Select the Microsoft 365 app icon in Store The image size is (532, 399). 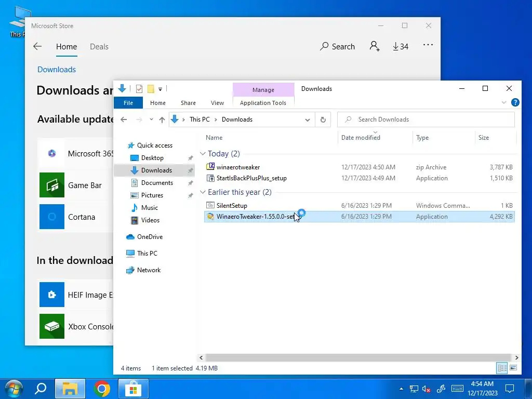pyautogui.click(x=52, y=153)
